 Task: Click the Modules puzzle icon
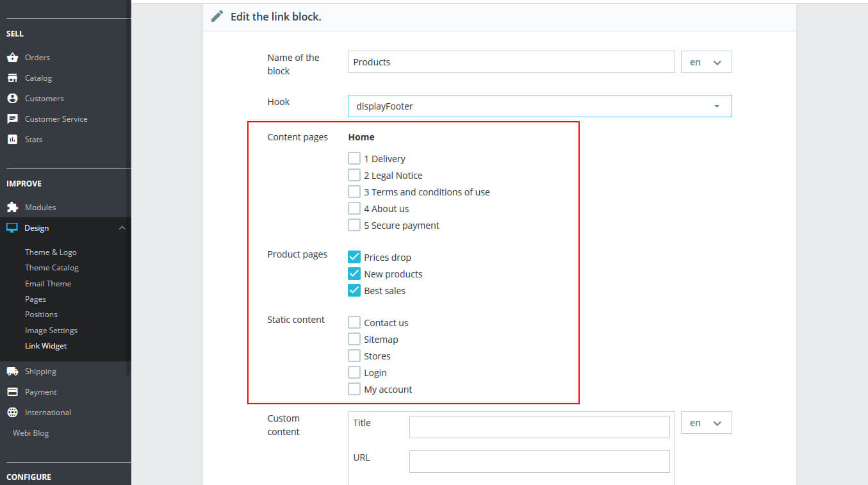click(x=14, y=207)
